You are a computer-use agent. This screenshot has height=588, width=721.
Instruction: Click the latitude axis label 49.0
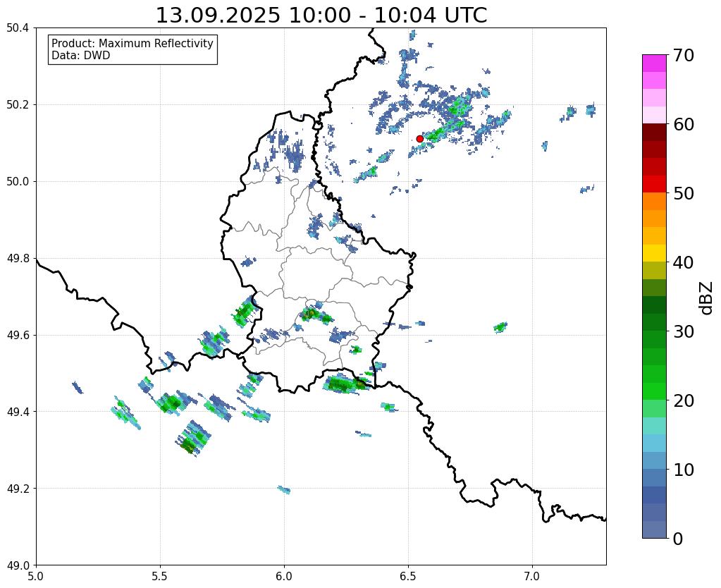pyautogui.click(x=18, y=565)
